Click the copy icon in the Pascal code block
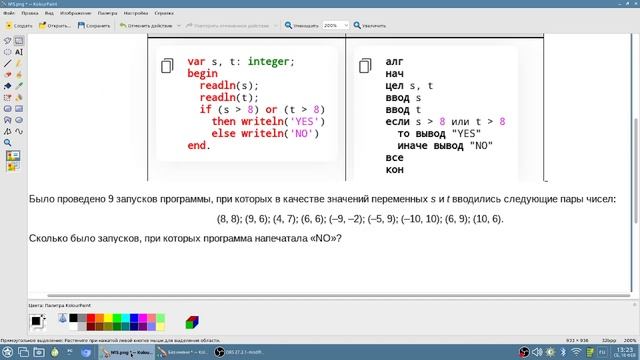 tap(167, 65)
